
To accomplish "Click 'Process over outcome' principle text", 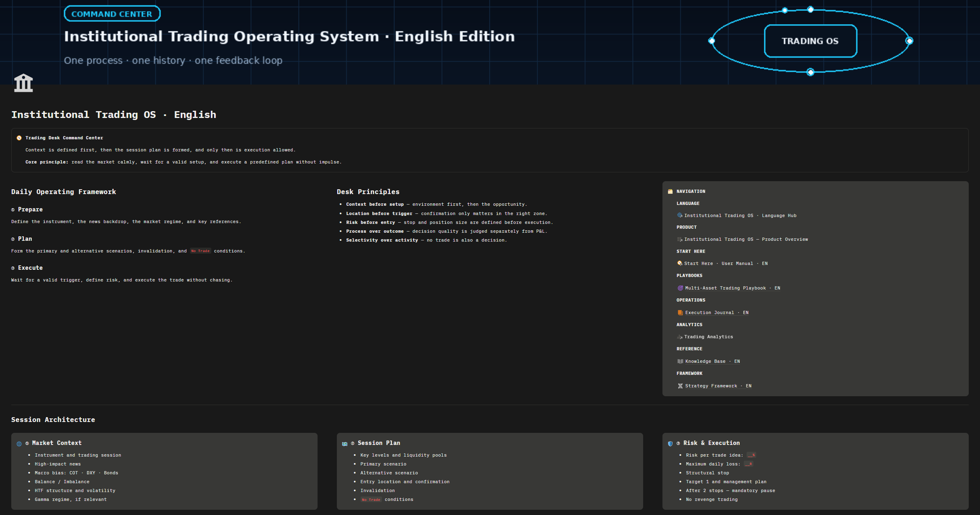I will click(x=375, y=231).
